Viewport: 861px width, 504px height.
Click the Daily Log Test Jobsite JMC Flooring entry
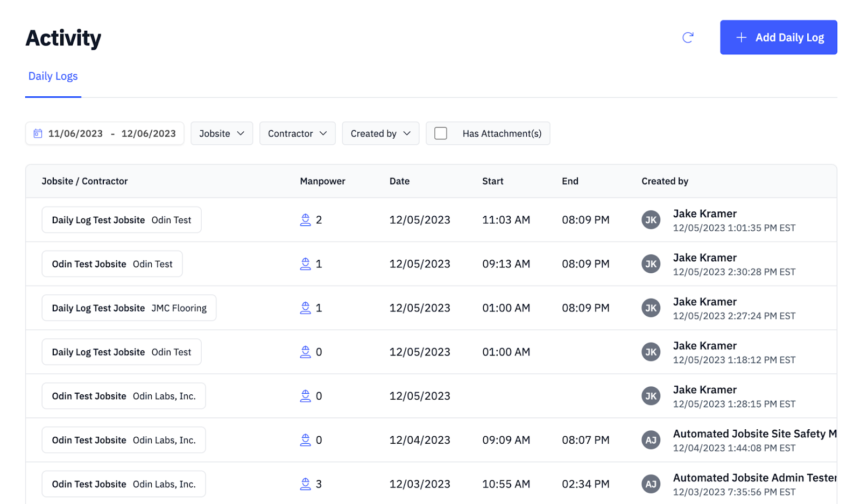129,308
